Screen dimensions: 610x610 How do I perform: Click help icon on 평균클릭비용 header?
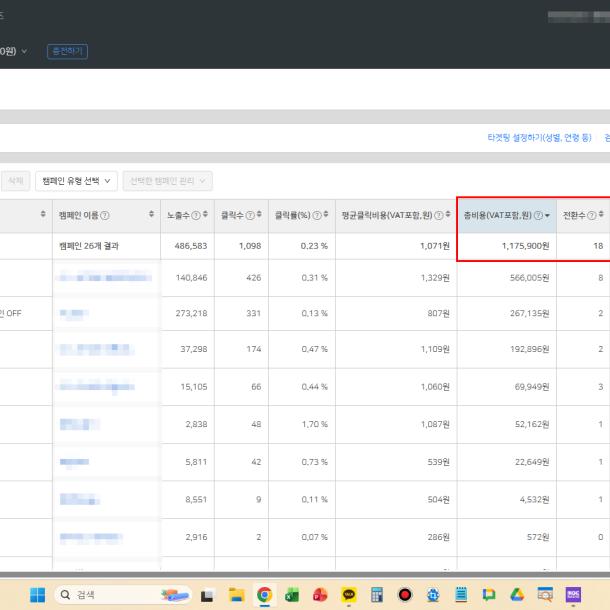coord(437,216)
